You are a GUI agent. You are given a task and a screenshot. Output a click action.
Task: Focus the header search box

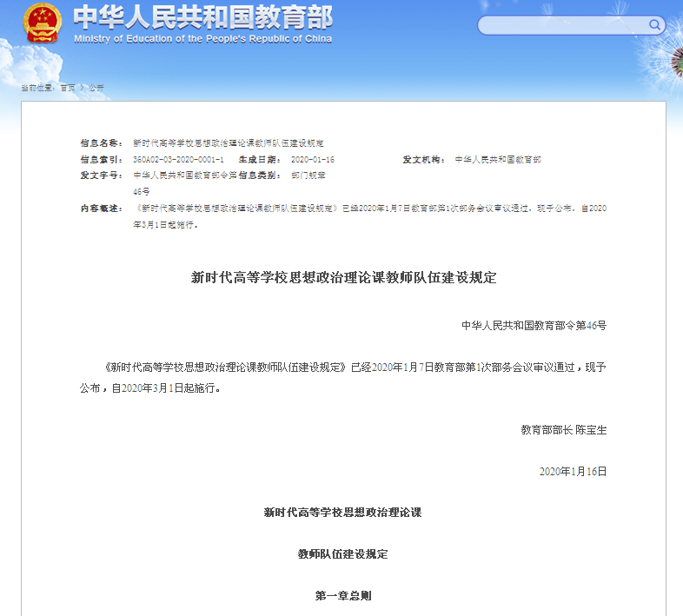pos(556,25)
